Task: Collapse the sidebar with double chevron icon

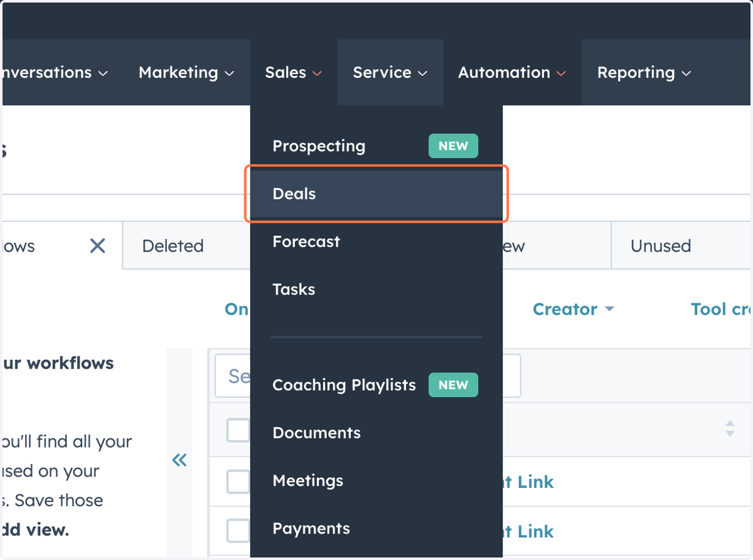Action: pyautogui.click(x=179, y=460)
